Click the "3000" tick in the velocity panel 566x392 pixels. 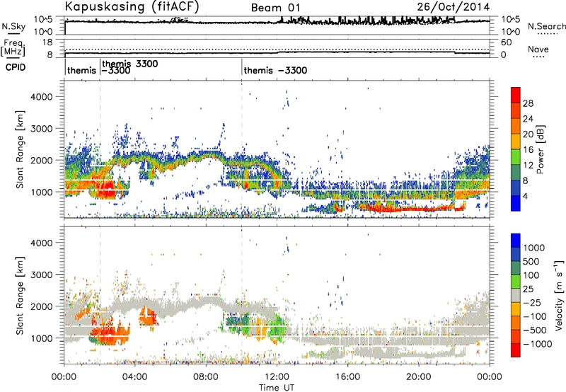41,275
